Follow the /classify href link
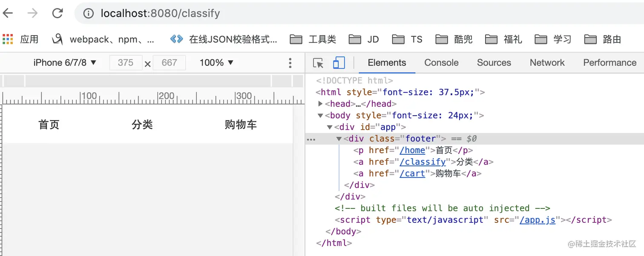The width and height of the screenshot is (644, 256). 423,162
